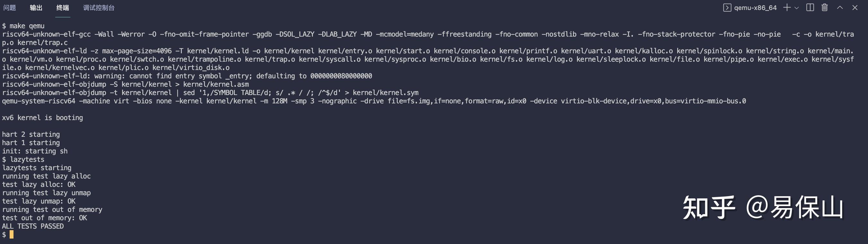The image size is (868, 244).
Task: Click the "test lazy alloc: OK" line
Action: [39, 184]
